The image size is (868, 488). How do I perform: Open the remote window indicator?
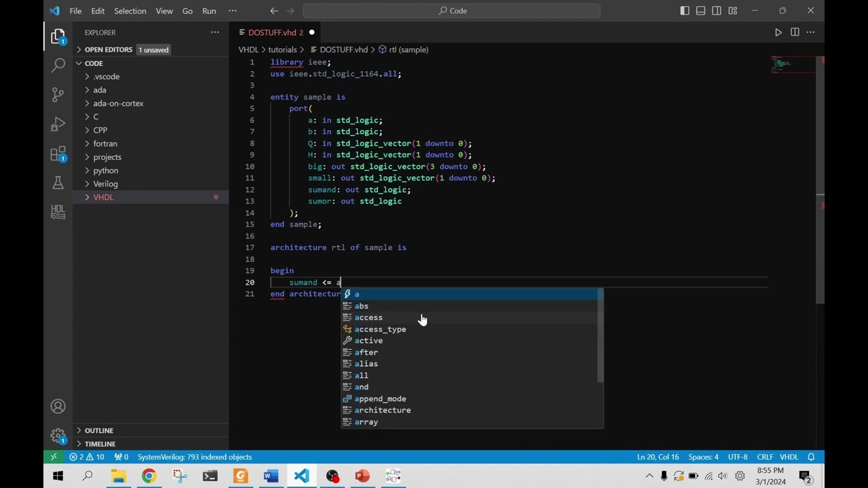tap(54, 457)
